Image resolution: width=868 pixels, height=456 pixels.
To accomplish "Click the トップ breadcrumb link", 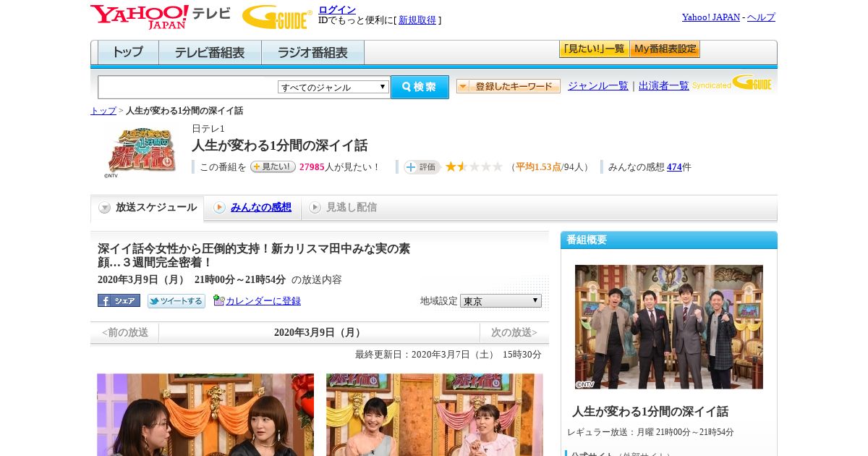I will point(103,111).
